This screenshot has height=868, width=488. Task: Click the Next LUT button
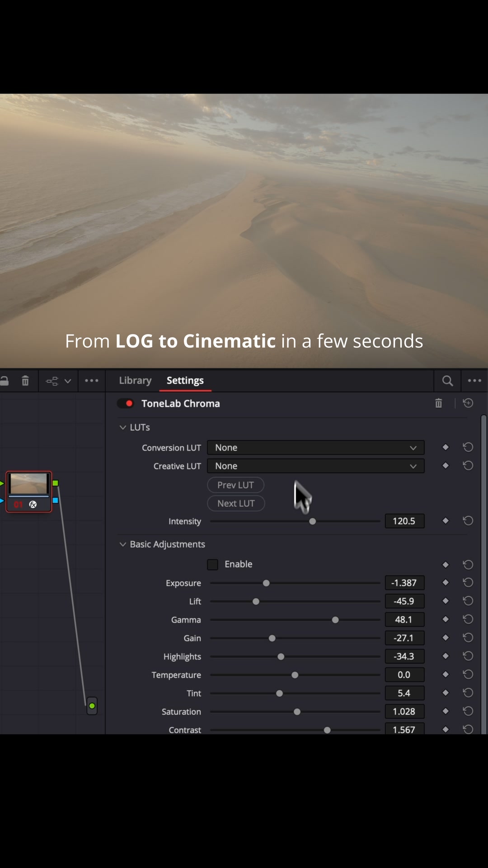236,504
